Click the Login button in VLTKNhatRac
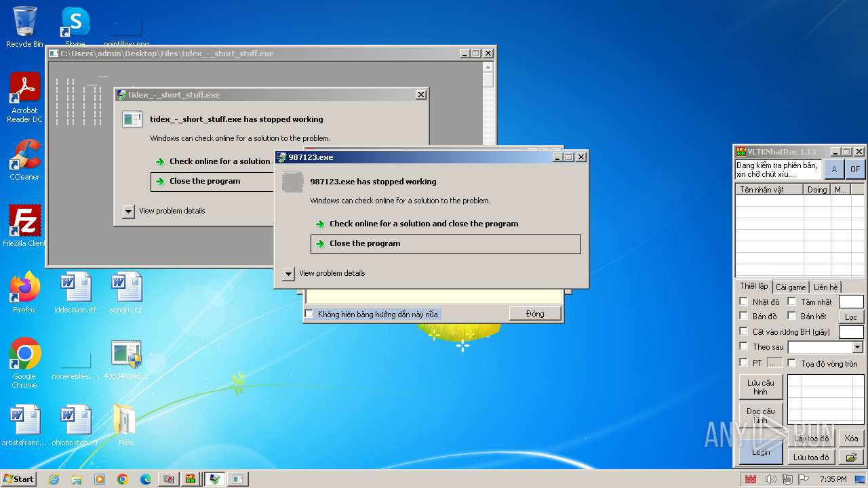868x488 pixels. 761,452
